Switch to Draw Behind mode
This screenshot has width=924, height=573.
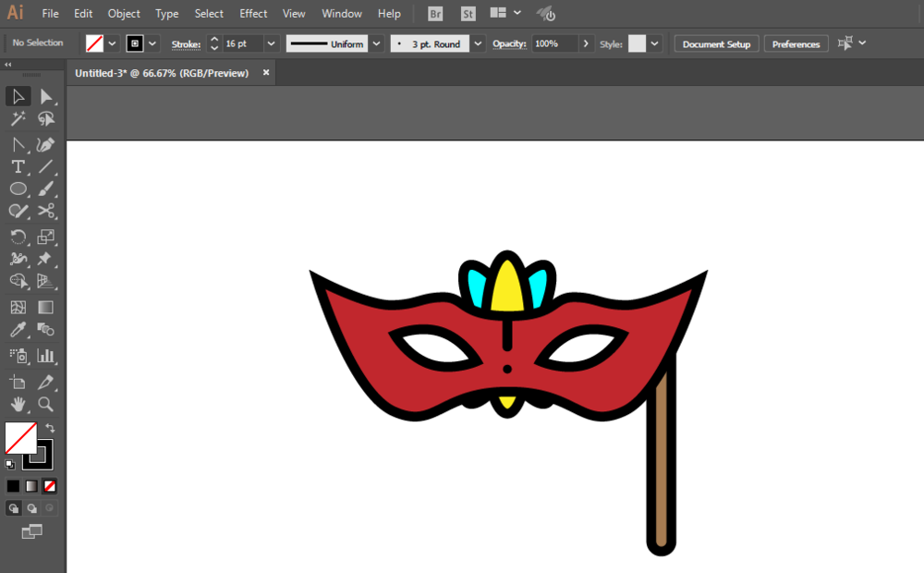point(31,508)
